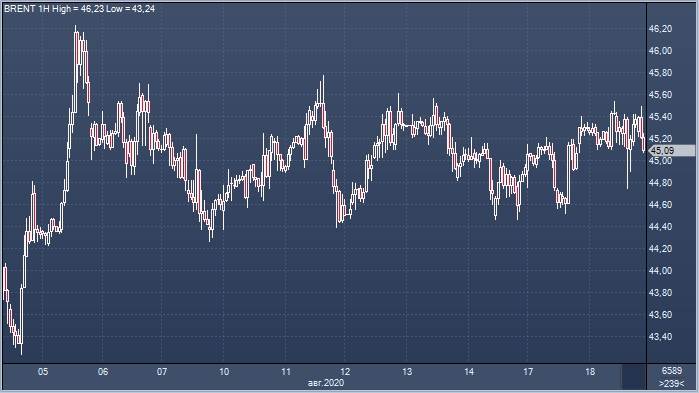Click date label 11 on time axis
This screenshot has height=393, width=699.
click(286, 372)
